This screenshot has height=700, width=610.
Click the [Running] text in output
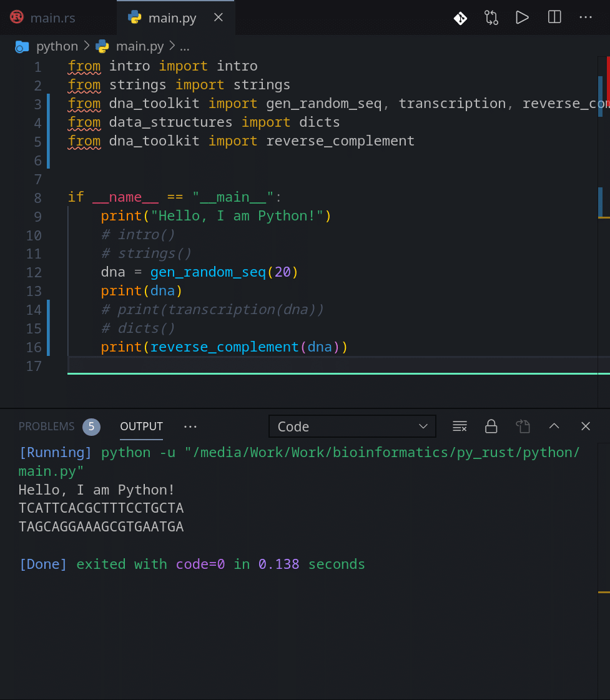pyautogui.click(x=55, y=452)
